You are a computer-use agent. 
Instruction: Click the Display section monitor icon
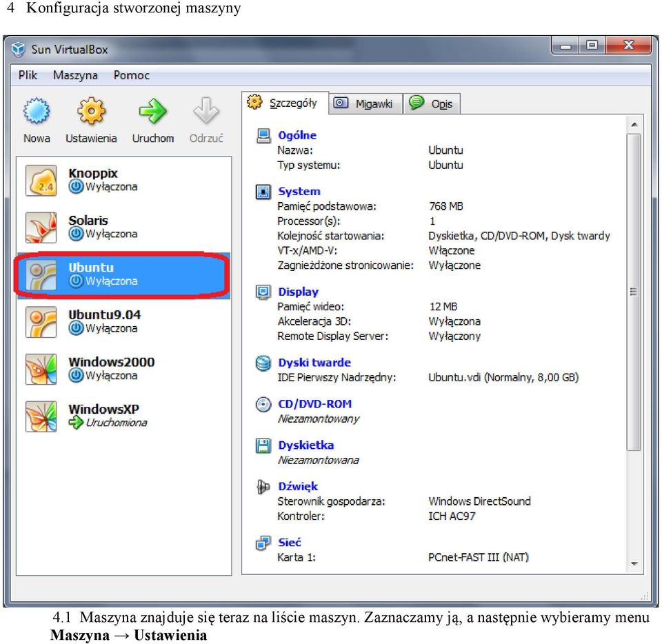263,292
